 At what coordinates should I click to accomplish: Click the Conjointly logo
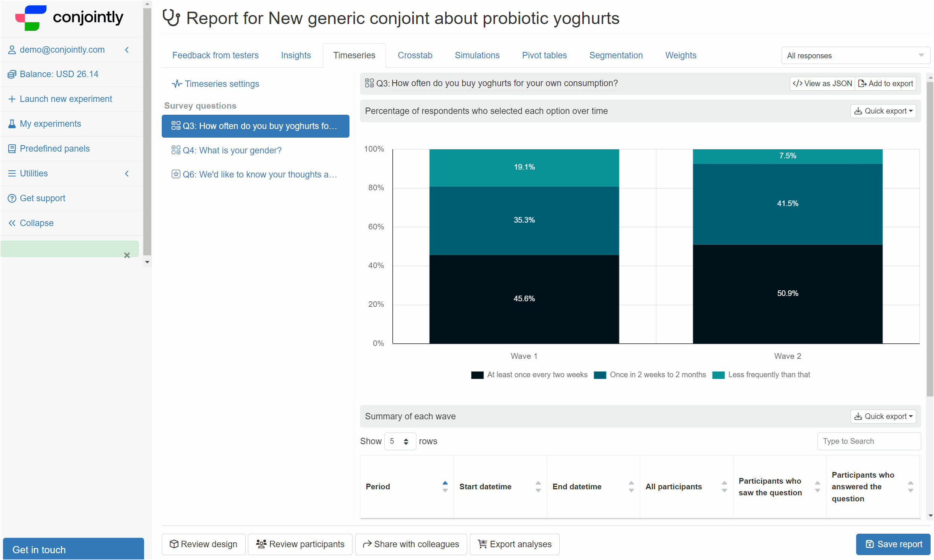tap(69, 18)
